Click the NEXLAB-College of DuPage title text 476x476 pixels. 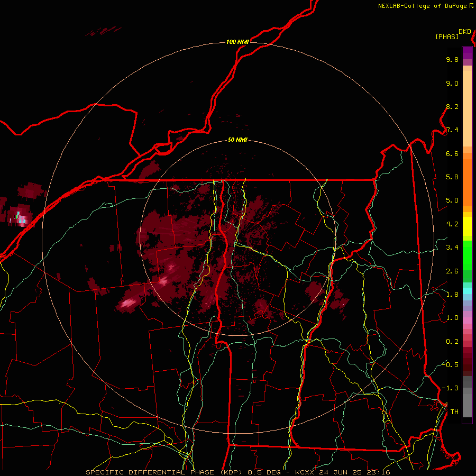(x=423, y=6)
